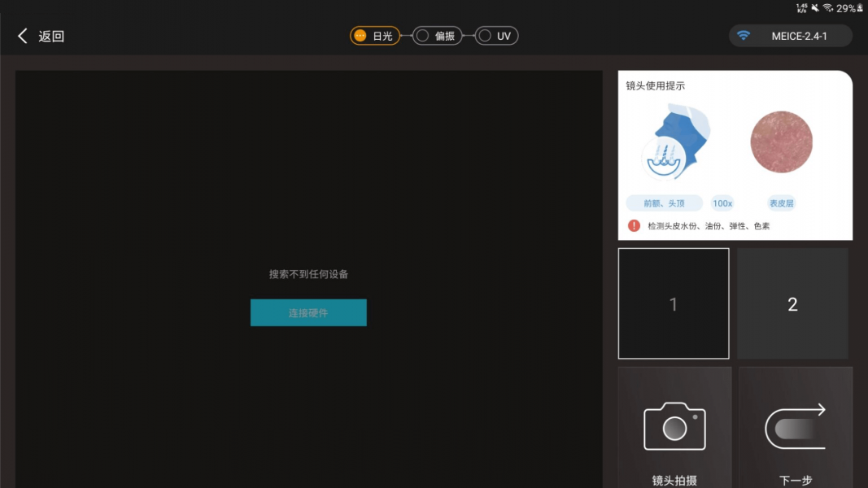
Task: Tap the 100x magnification tag
Action: 722,203
